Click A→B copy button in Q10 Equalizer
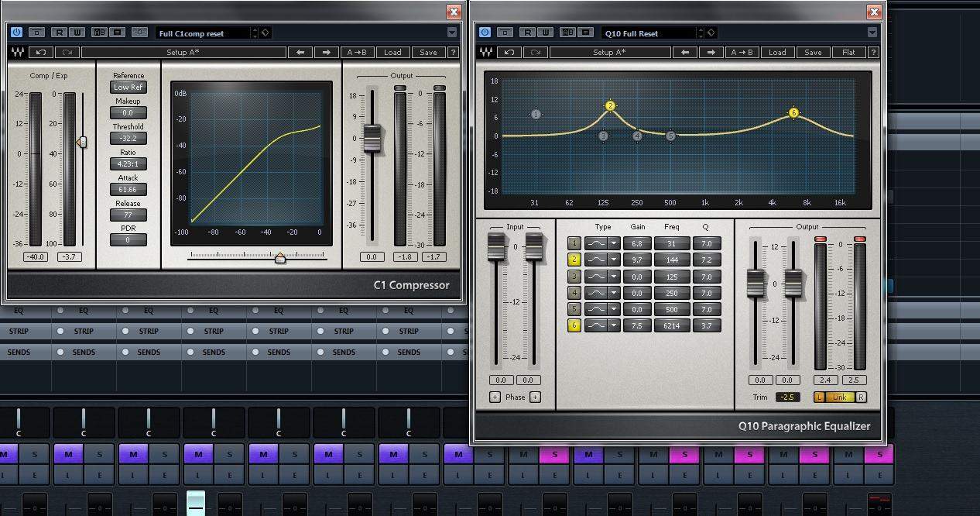Viewport: 980px width, 516px height. pyautogui.click(x=742, y=53)
